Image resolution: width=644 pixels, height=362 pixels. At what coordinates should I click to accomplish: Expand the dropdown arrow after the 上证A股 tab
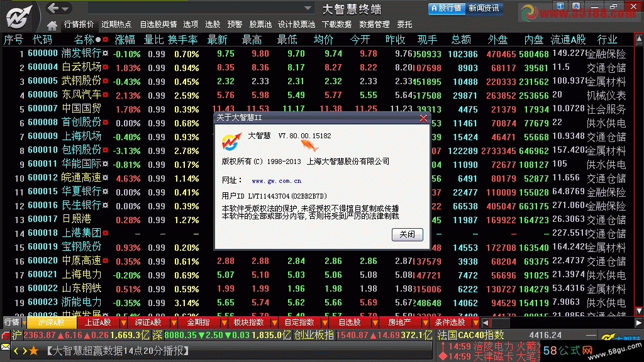click(123, 323)
